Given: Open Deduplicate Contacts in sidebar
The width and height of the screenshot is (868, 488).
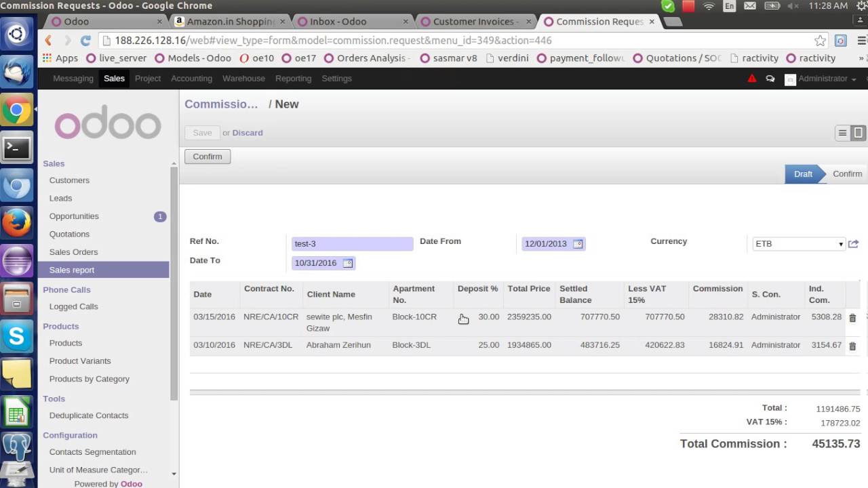Looking at the screenshot, I should 88,415.
